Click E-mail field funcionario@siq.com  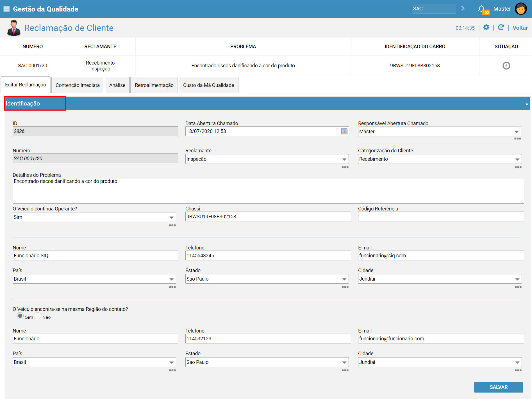click(441, 256)
